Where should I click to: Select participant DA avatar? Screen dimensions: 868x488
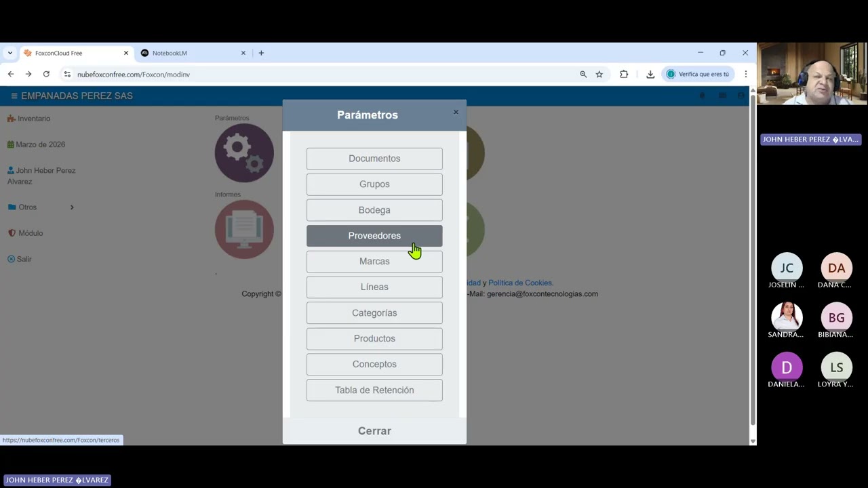[837, 268]
